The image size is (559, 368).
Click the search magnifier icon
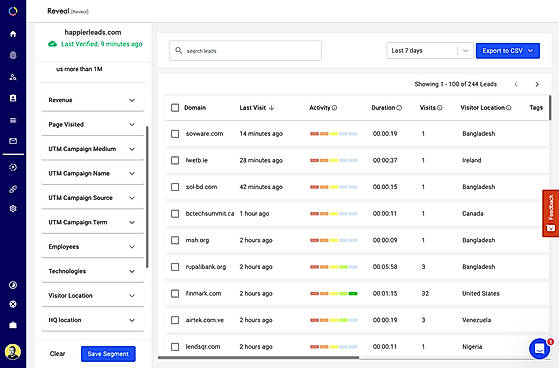click(x=179, y=50)
